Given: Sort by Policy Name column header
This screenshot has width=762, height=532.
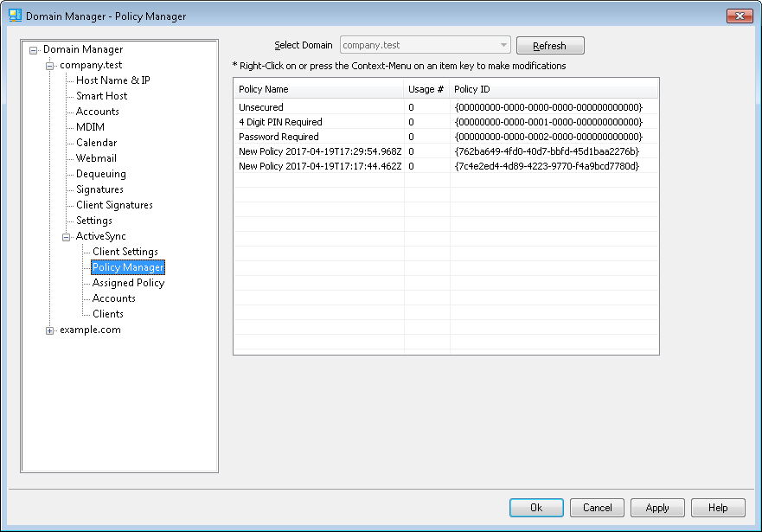Looking at the screenshot, I should coord(318,89).
